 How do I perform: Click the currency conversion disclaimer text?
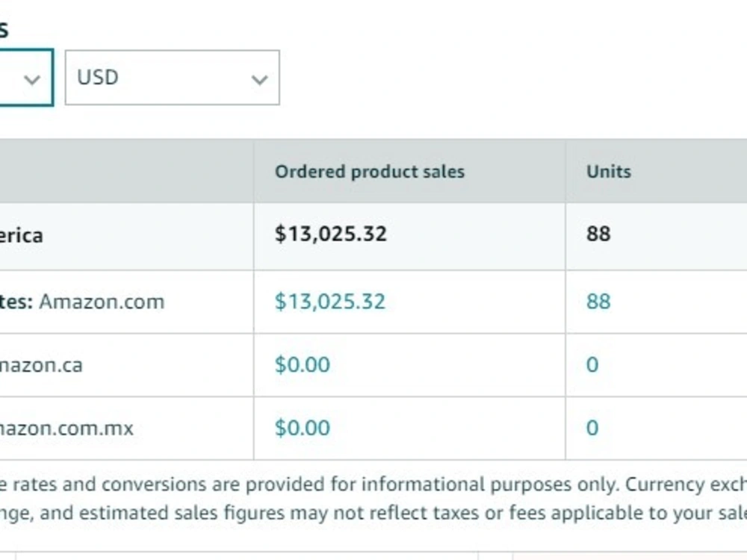pos(373,485)
